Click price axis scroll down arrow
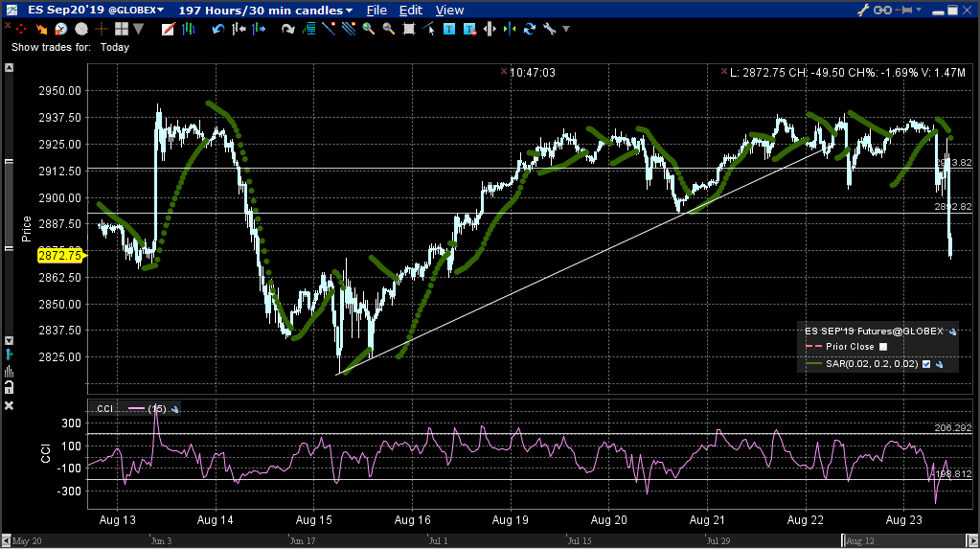 click(x=9, y=341)
